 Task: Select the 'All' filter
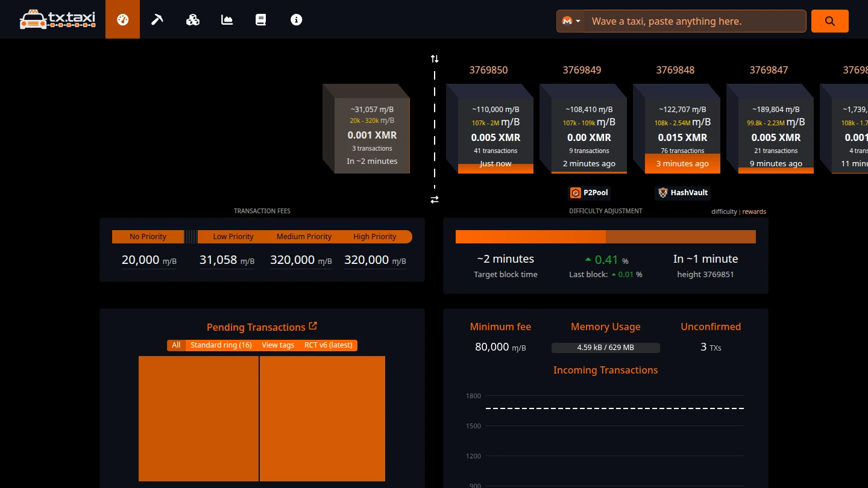[176, 345]
